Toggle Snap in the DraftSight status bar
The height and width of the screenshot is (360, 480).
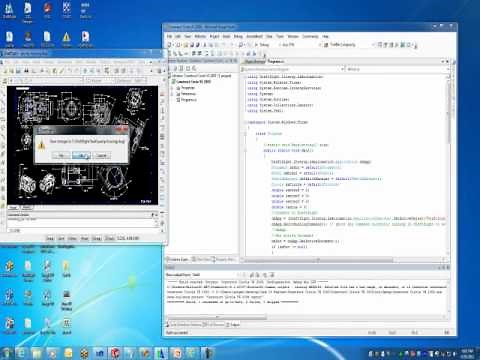click(x=50, y=238)
